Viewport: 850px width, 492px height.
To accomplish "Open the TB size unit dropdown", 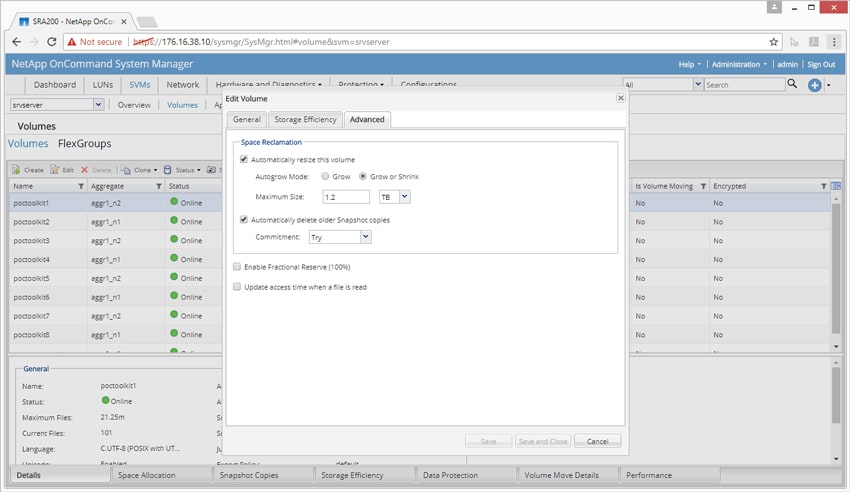I will click(404, 197).
